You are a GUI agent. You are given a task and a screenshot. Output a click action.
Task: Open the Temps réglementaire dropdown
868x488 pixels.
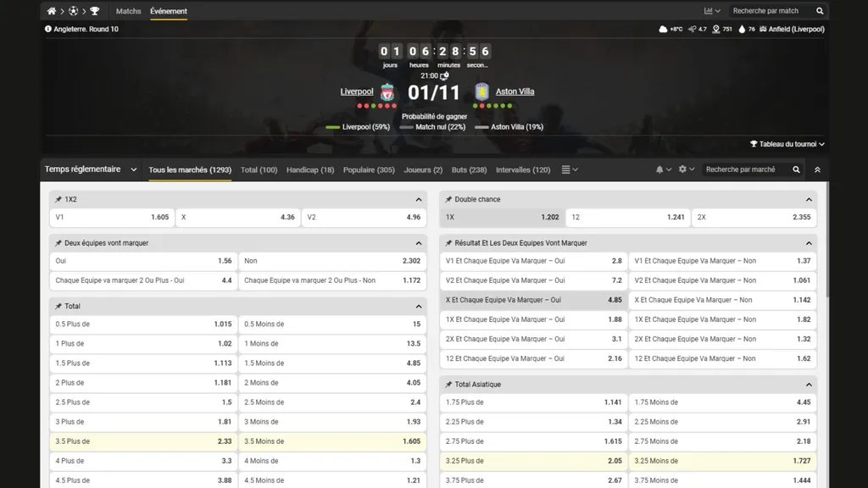tap(91, 169)
